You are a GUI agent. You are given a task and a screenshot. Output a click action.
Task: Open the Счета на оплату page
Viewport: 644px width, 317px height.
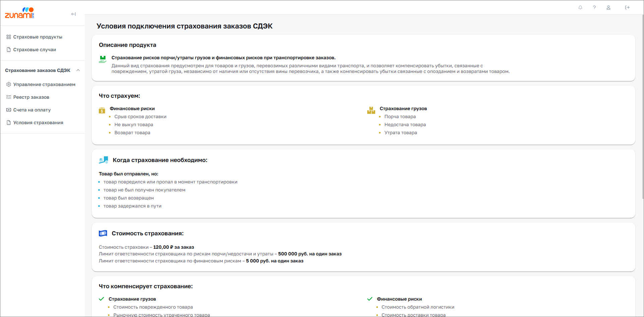(32, 110)
